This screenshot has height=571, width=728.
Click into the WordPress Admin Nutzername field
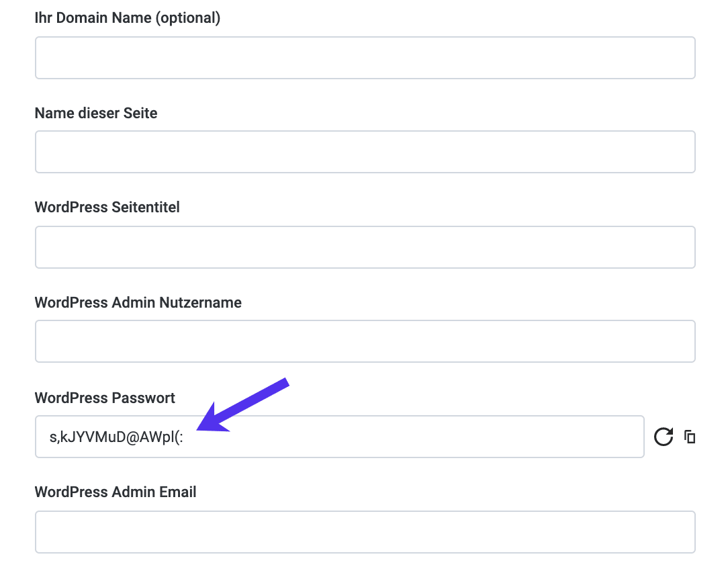(x=365, y=341)
